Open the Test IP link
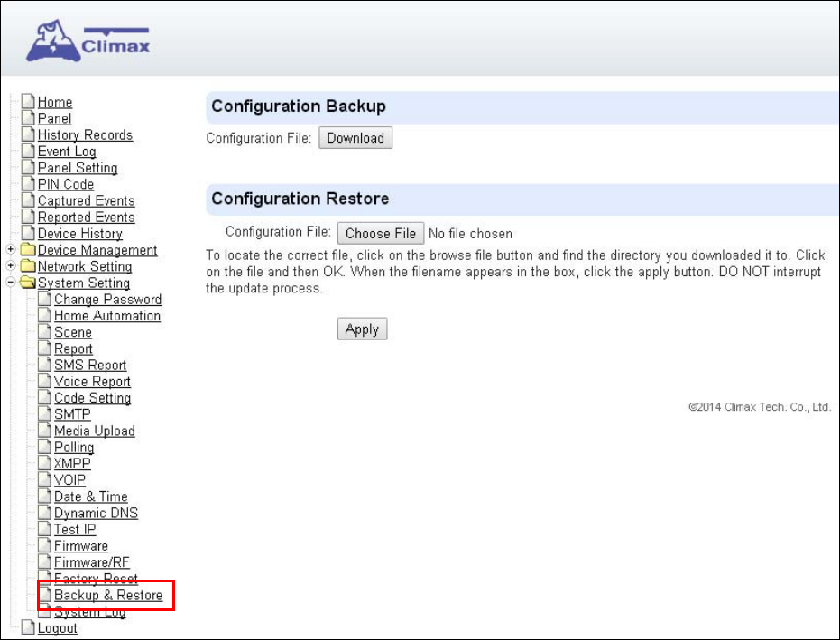840x640 pixels. pos(75,530)
